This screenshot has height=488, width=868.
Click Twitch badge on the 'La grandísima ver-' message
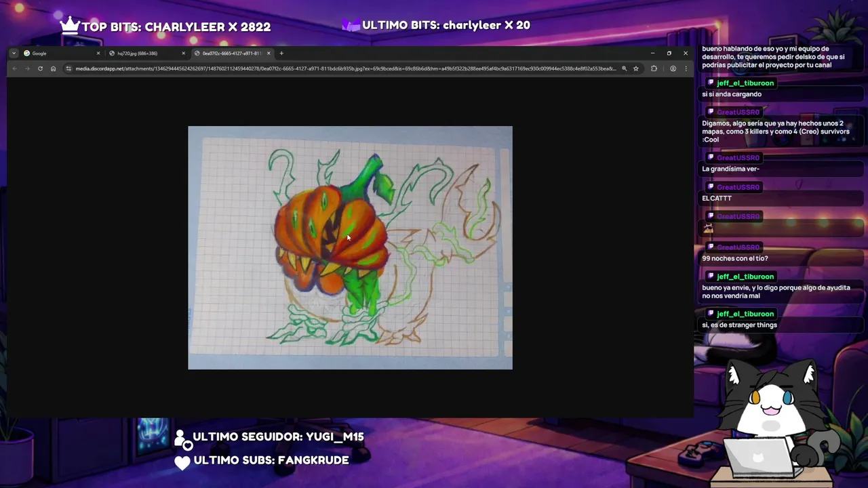[x=711, y=157]
